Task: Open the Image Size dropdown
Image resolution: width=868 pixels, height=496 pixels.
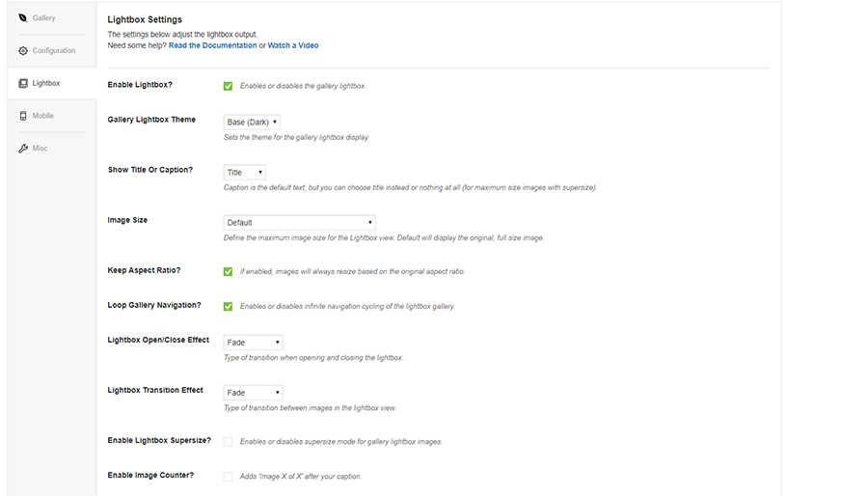Action: [x=299, y=223]
